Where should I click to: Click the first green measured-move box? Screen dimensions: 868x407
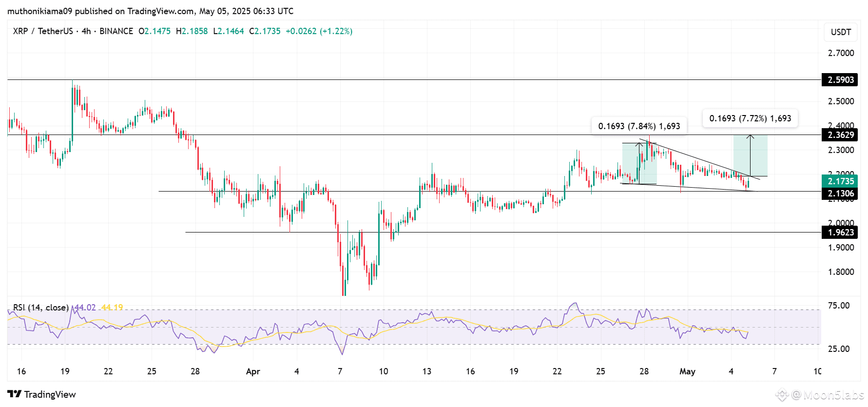click(639, 163)
